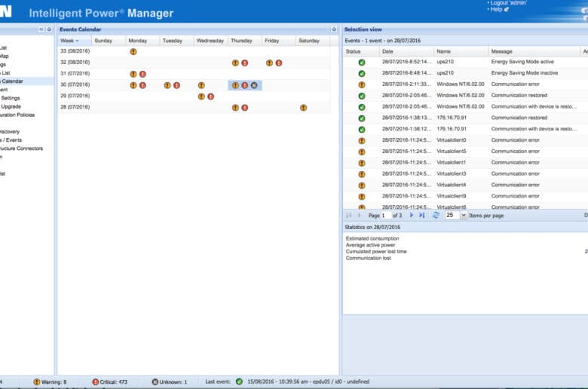Click the Communication lost statistic
Image resolution: width=588 pixels, height=389 pixels.
tap(368, 258)
